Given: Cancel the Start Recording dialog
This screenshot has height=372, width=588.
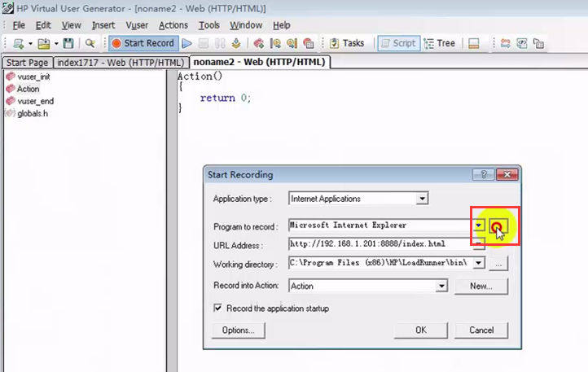Looking at the screenshot, I should tap(481, 330).
